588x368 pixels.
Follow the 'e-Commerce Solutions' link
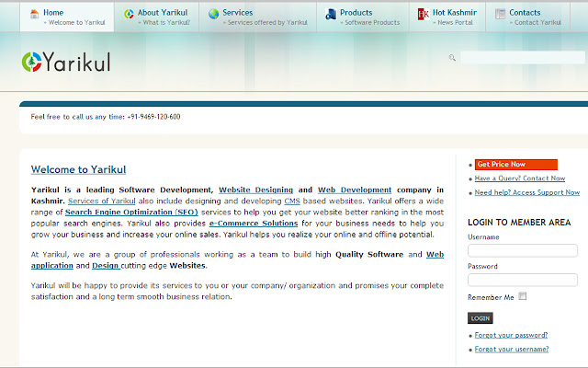(254, 224)
